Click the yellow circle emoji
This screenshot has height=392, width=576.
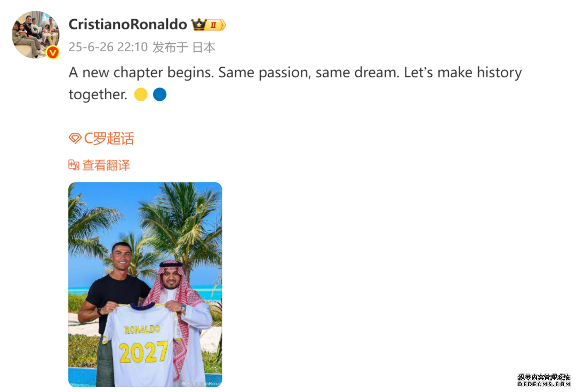tap(141, 94)
